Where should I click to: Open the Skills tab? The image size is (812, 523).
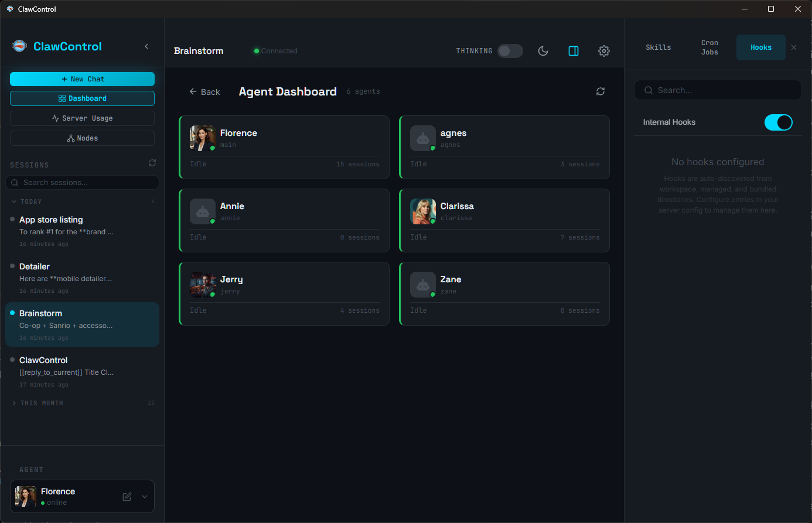pos(658,47)
